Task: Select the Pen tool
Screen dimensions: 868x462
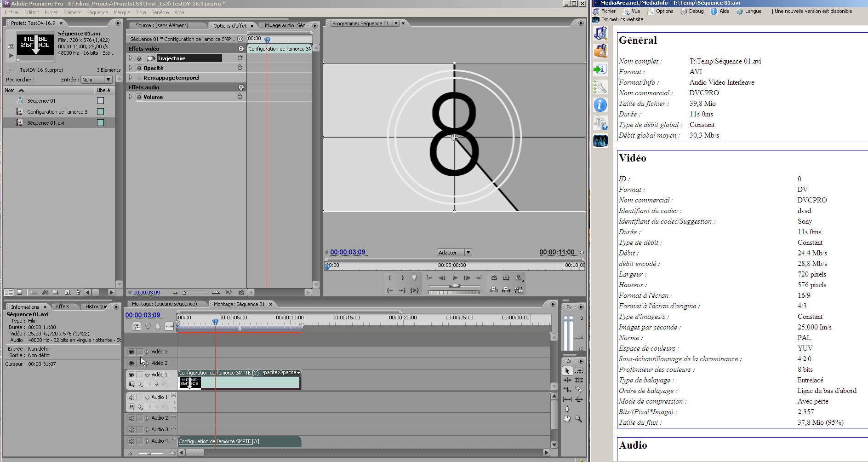Action: (x=567, y=409)
